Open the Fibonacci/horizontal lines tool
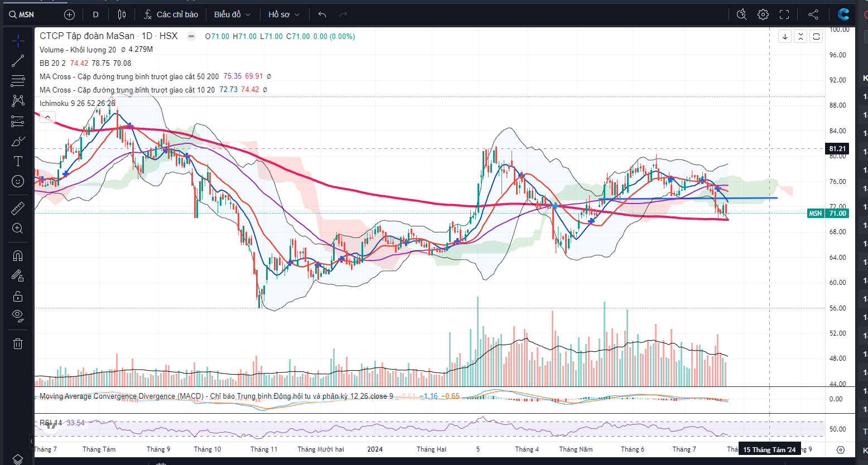 click(18, 81)
